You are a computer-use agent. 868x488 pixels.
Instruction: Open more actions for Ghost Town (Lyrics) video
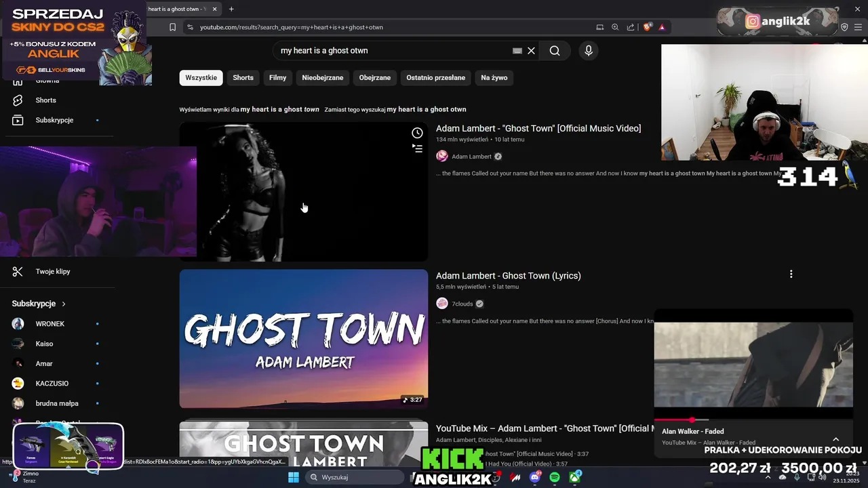(791, 274)
